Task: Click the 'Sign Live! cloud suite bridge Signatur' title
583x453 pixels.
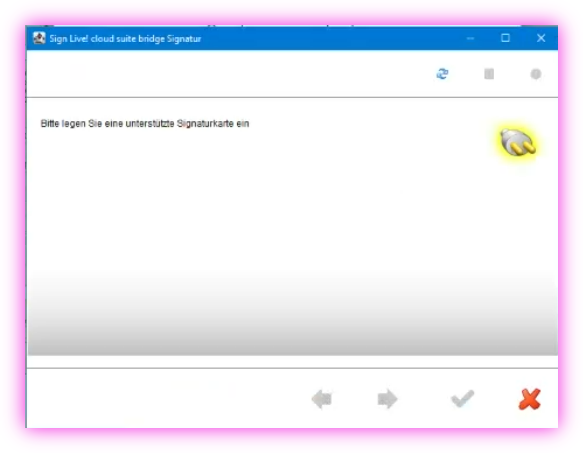Action: click(x=125, y=39)
